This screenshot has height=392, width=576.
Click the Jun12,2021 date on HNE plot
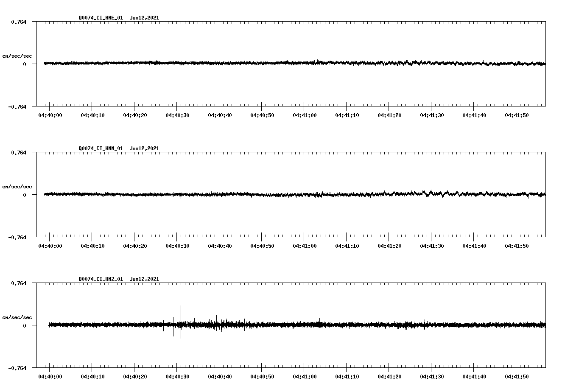145,18
